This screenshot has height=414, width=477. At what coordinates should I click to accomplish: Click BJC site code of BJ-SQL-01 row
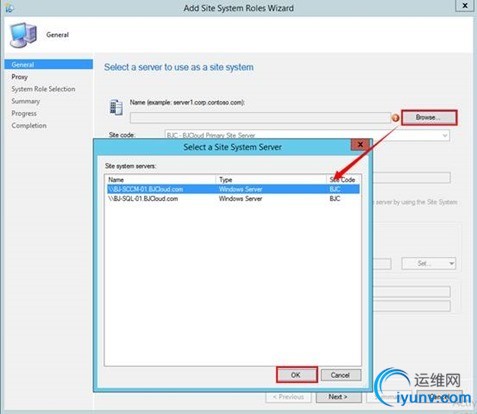click(x=335, y=199)
